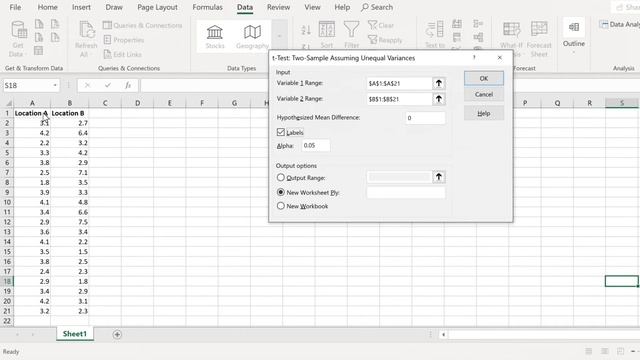Select column A header

click(32, 103)
